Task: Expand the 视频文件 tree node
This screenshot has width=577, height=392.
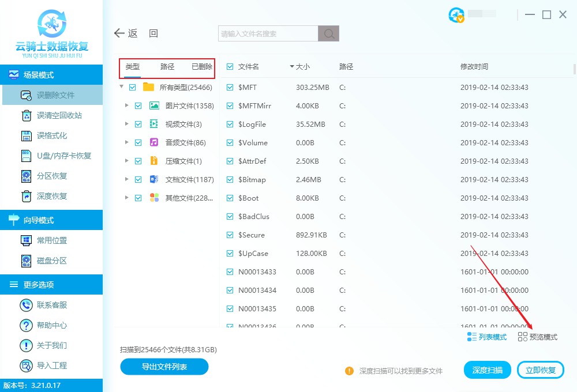Action: click(126, 123)
